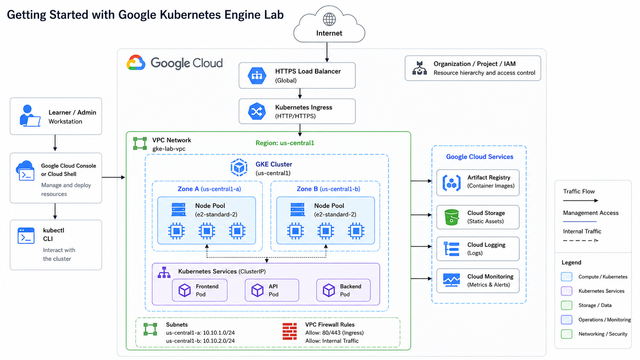
Task: Select the HTTPS Load Balancer hexagon icon
Action: pos(257,76)
